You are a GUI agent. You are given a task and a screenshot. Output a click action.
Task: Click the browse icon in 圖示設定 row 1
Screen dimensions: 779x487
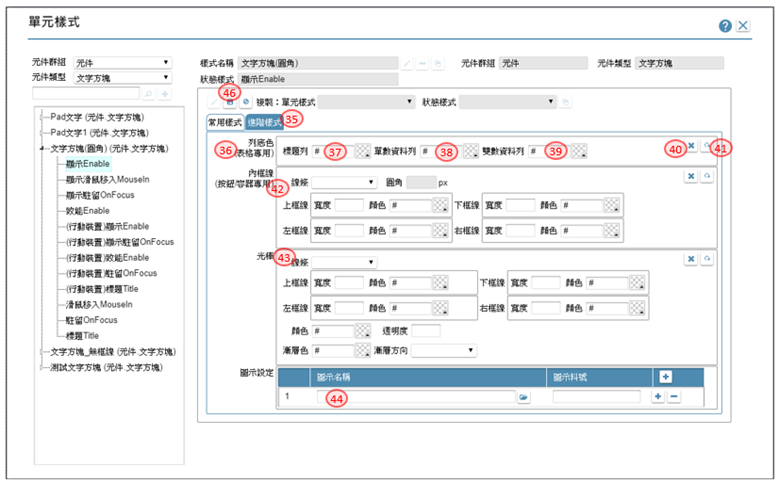coord(524,397)
